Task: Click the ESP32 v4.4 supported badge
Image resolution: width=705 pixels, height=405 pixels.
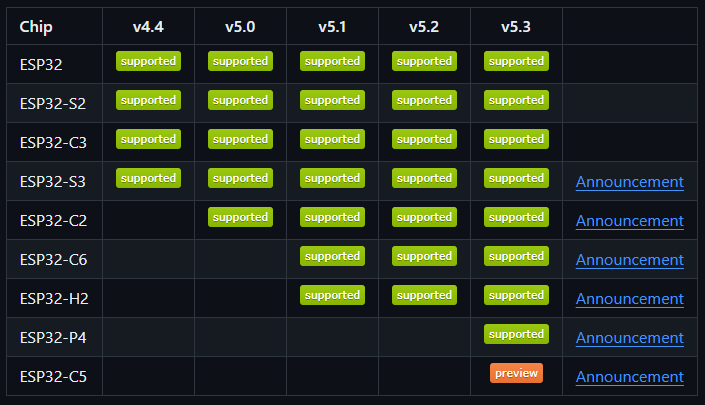Action: click(x=148, y=61)
